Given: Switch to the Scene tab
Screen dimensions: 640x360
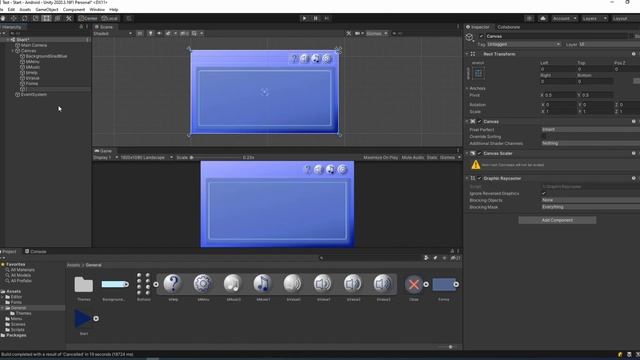Looking at the screenshot, I should pyautogui.click(x=104, y=27).
